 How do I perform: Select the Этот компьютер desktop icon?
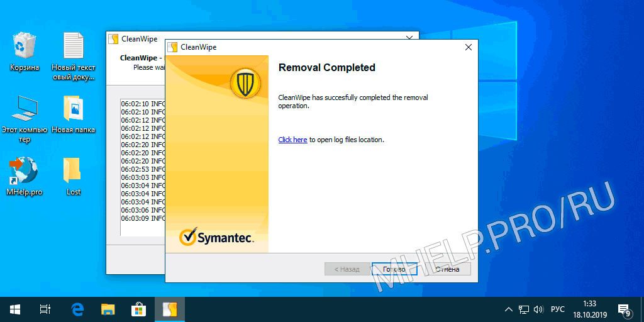(x=25, y=119)
